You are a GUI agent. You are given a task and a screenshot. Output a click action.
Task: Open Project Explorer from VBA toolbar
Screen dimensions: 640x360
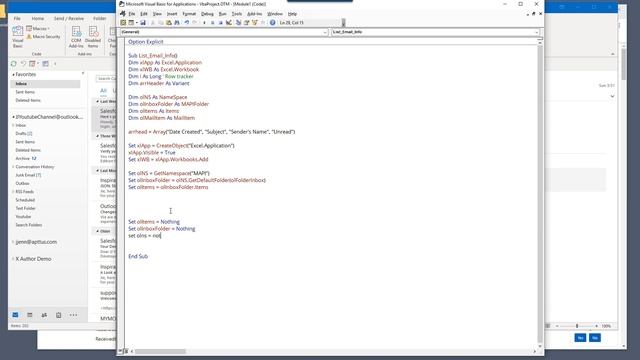tap(238, 22)
